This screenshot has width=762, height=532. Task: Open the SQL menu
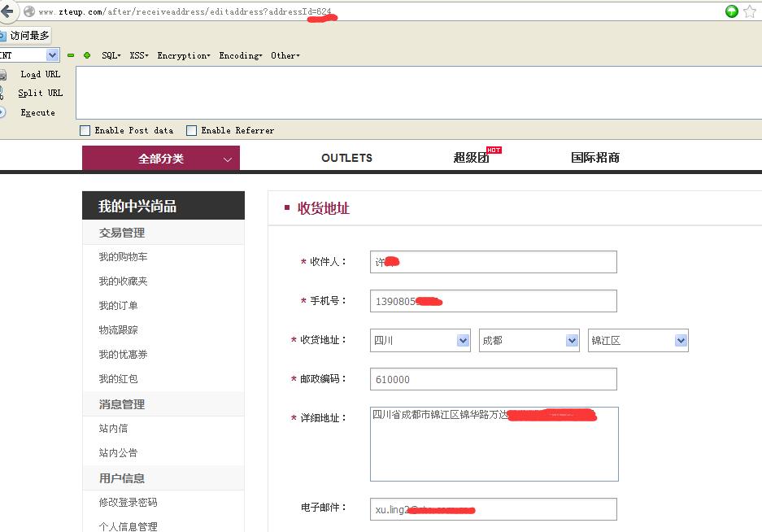111,55
